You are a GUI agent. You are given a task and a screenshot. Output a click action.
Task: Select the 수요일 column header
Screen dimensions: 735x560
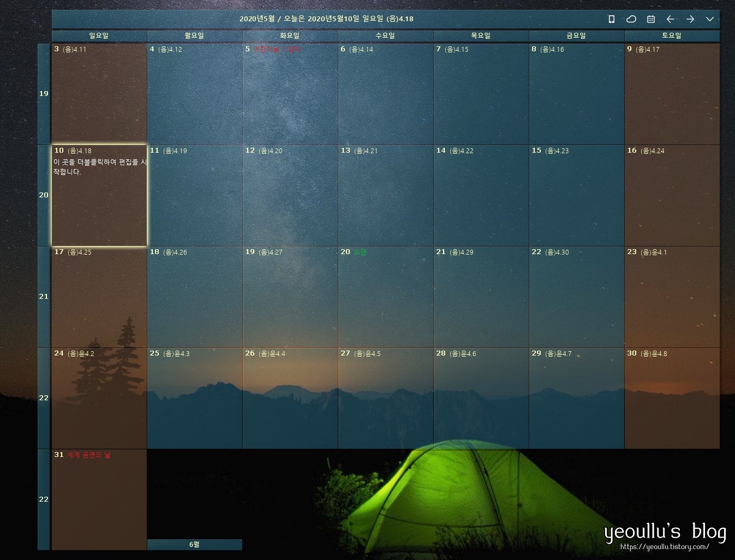tap(385, 36)
